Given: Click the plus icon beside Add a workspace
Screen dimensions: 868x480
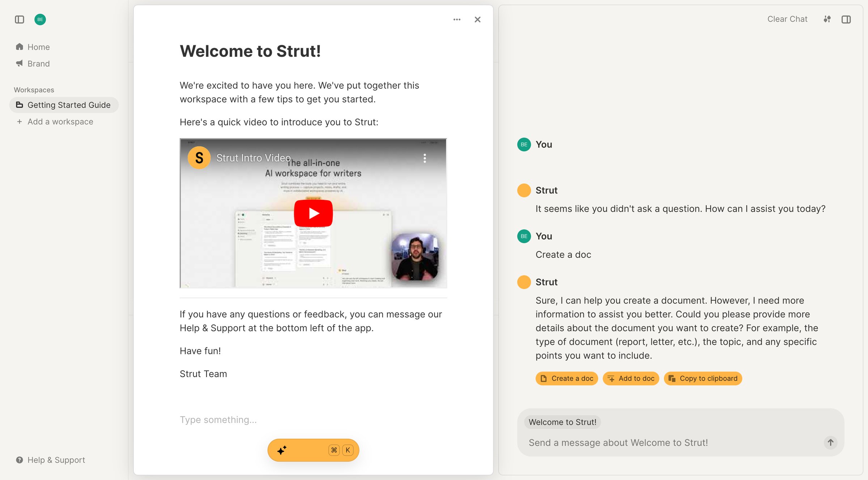Looking at the screenshot, I should tap(20, 121).
